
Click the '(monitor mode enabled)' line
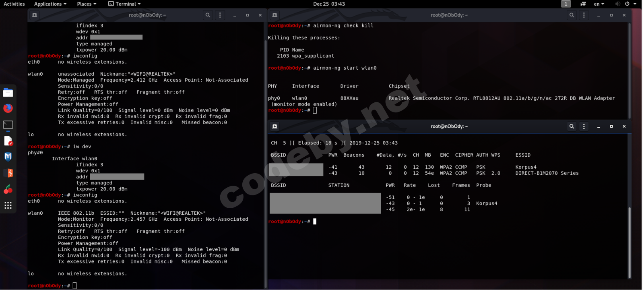304,104
